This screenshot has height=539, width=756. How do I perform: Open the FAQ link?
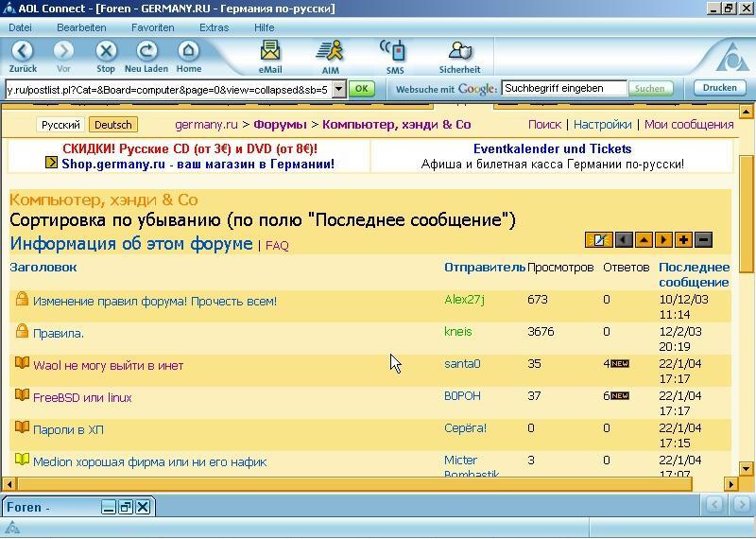[277, 246]
